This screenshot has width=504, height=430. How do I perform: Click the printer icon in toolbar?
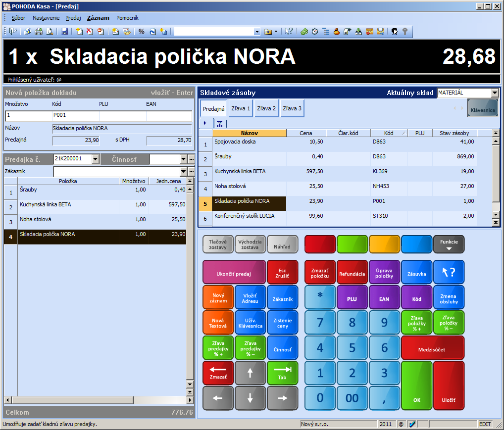click(x=39, y=31)
